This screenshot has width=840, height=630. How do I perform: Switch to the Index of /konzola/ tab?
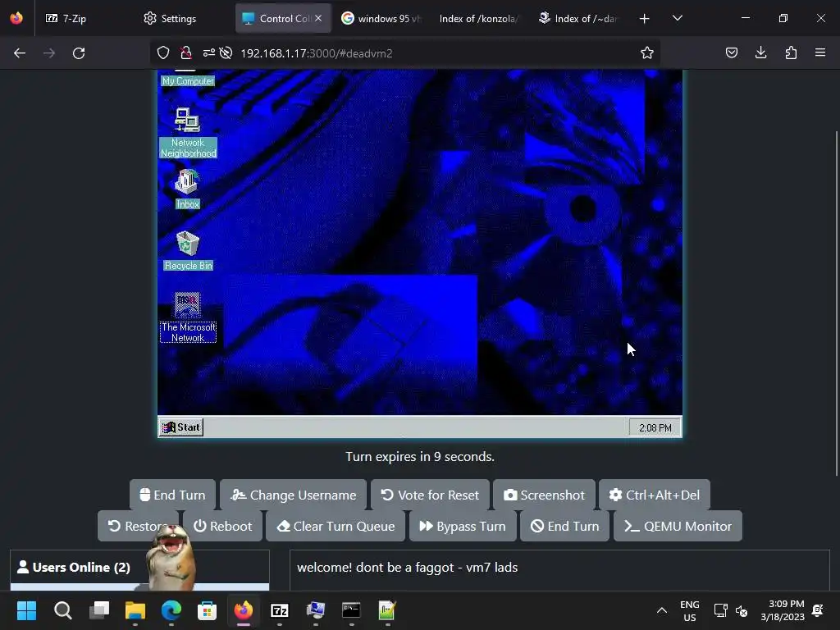pyautogui.click(x=478, y=18)
